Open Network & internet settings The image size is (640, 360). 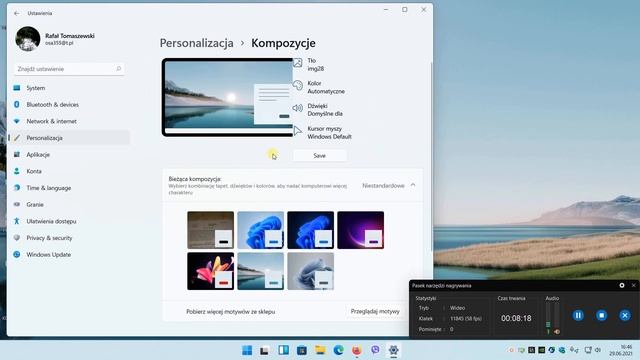coord(69,121)
